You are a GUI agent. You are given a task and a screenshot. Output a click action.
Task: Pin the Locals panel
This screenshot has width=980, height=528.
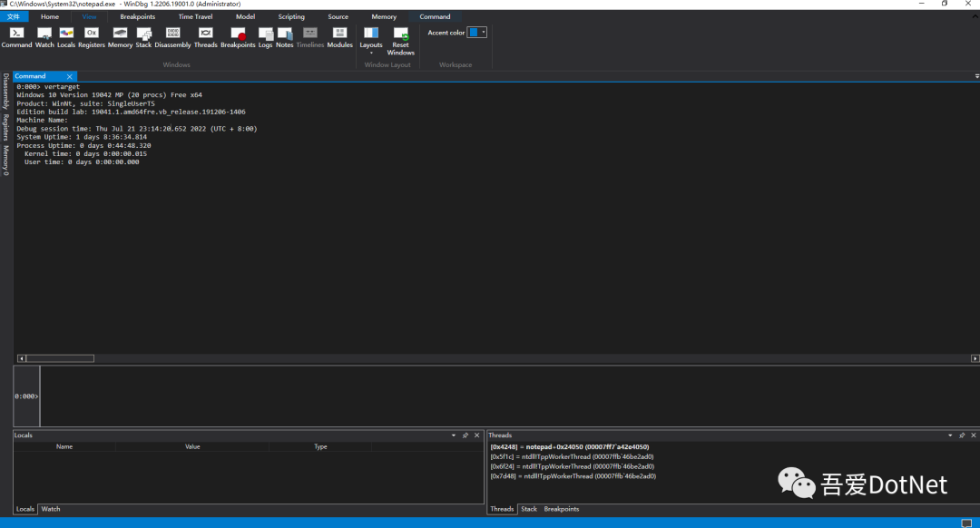click(x=465, y=435)
